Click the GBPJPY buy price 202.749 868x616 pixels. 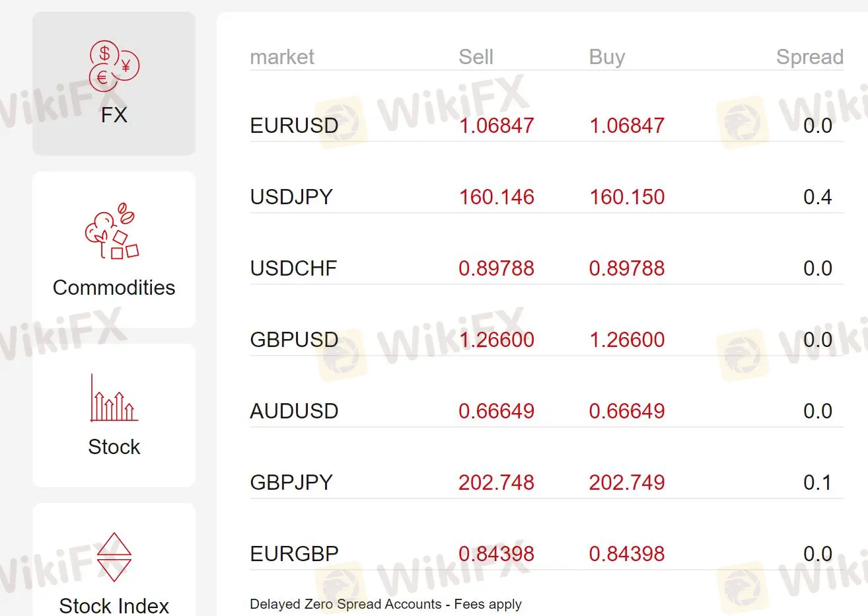pos(627,482)
